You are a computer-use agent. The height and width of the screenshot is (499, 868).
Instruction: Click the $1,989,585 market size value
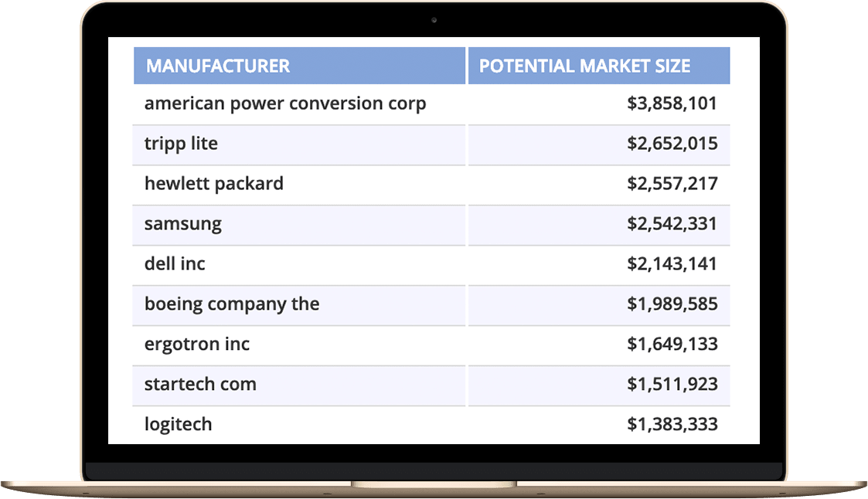[x=672, y=304]
